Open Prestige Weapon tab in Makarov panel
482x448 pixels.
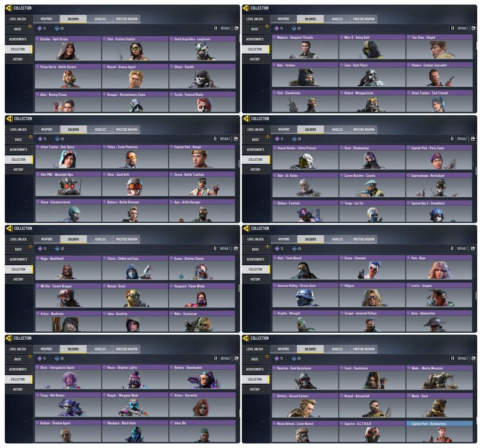364,19
